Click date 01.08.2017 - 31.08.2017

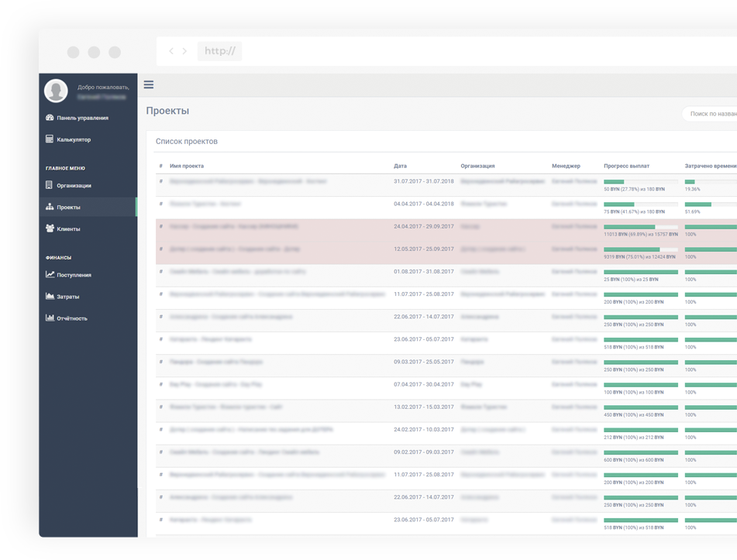[x=424, y=272]
